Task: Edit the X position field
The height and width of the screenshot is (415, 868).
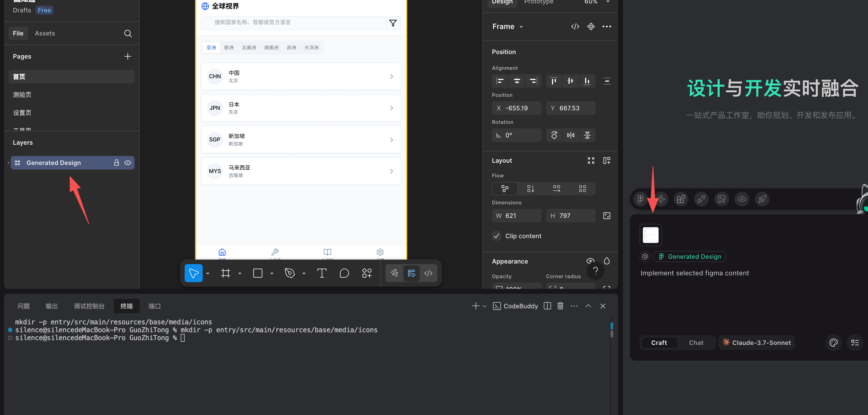Action: [x=516, y=108]
